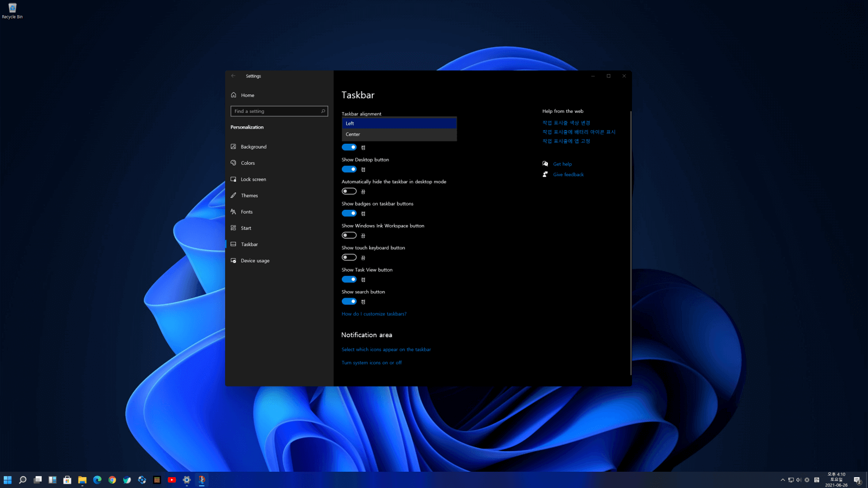The image size is (868, 488).
Task: Launch YouTube from the taskbar
Action: (x=172, y=480)
